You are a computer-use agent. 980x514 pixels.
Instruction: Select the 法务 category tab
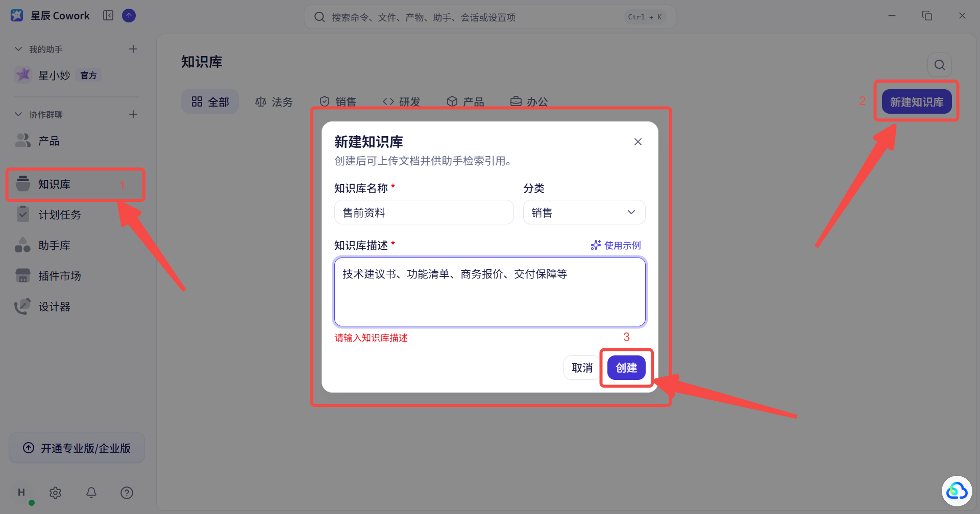tap(274, 102)
